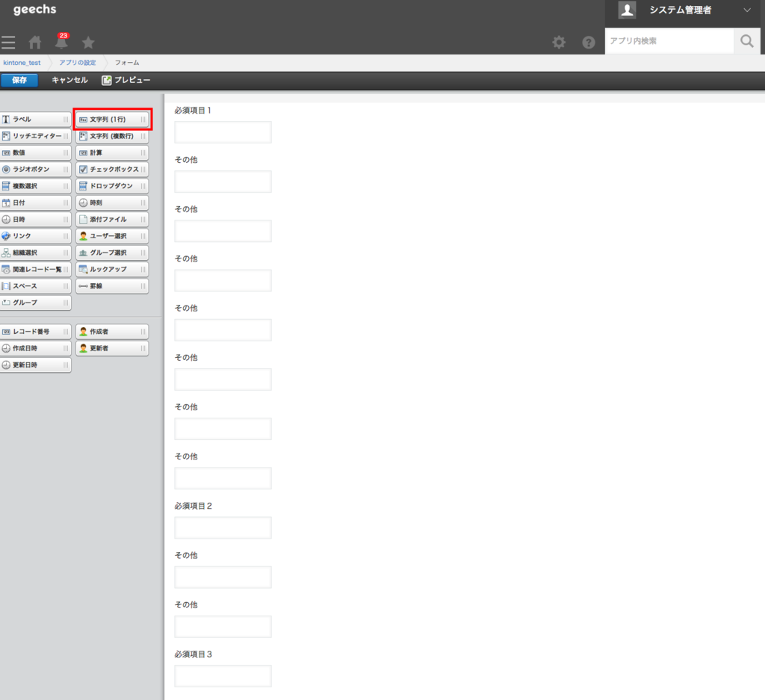Select the ラジオボタン field item
Screen dimensions: 765x700
35,170
